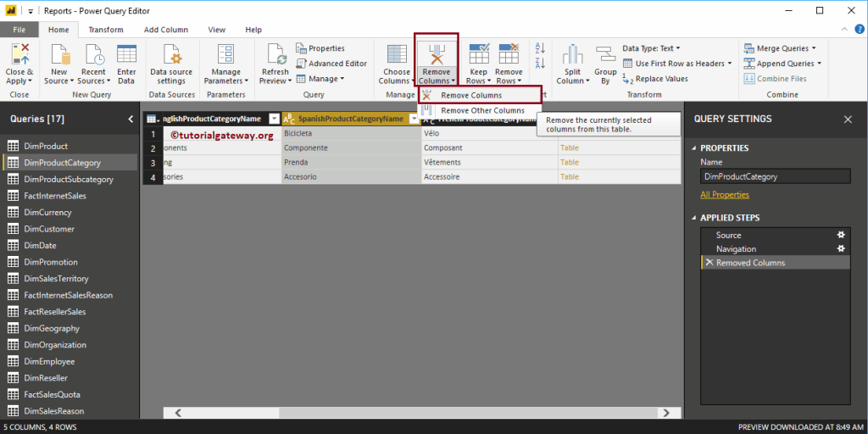Open Split Column menu
Image resolution: width=868 pixels, height=434 pixels.
point(573,64)
